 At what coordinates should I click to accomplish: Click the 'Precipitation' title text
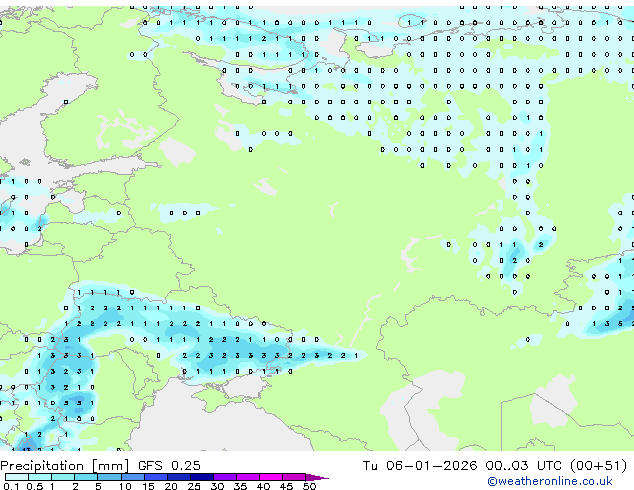click(x=42, y=466)
